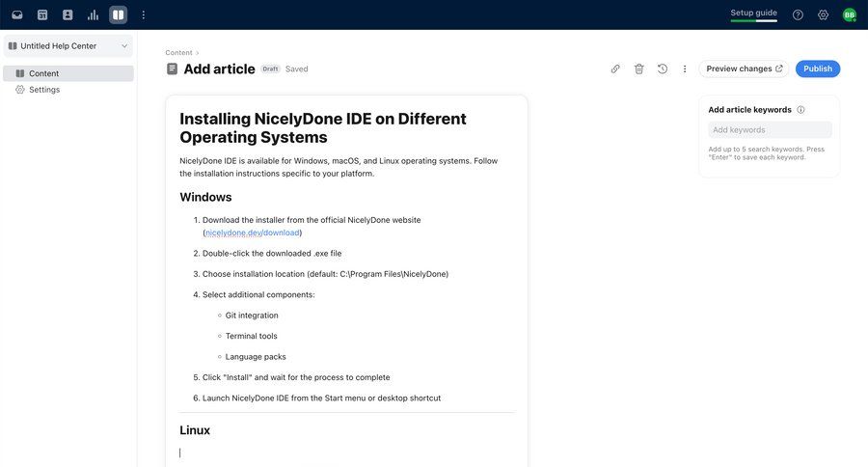This screenshot has width=868, height=467.
Task: Click the Add keywords input field
Action: point(770,129)
